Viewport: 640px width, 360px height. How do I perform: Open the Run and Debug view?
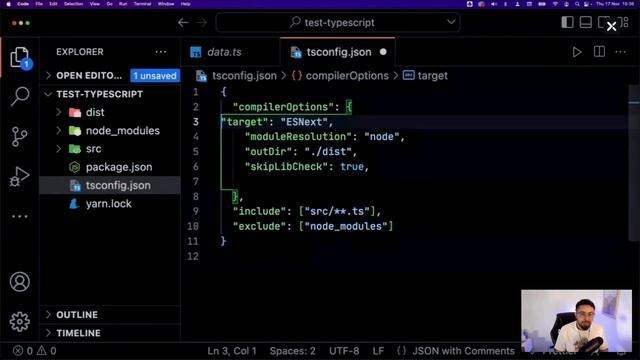pyautogui.click(x=20, y=176)
